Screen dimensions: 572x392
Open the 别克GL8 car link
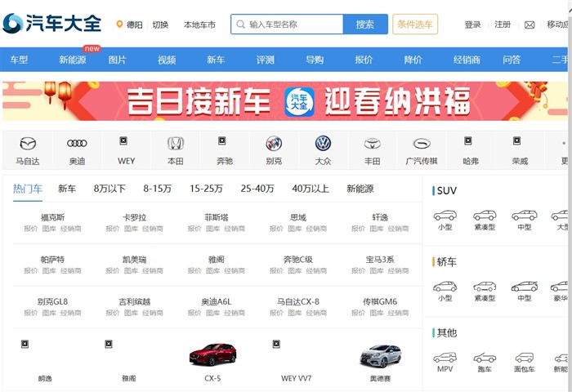point(52,301)
